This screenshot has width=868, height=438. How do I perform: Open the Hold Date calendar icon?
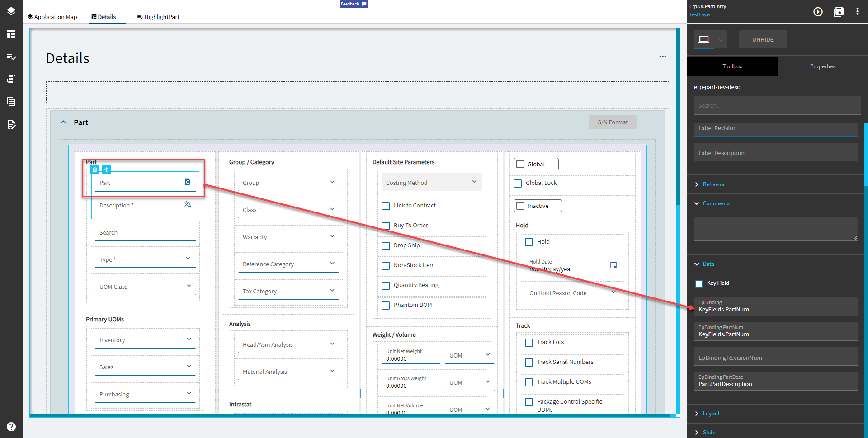click(613, 265)
